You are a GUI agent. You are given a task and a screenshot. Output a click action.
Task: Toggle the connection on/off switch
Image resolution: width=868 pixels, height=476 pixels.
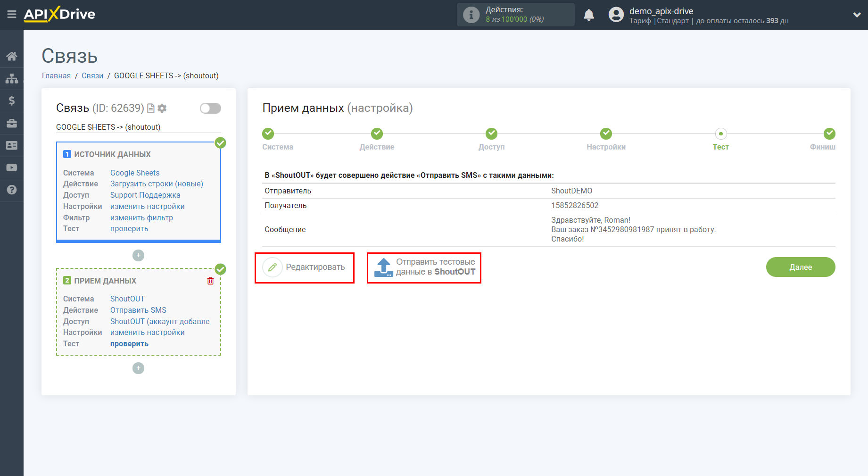click(x=210, y=109)
